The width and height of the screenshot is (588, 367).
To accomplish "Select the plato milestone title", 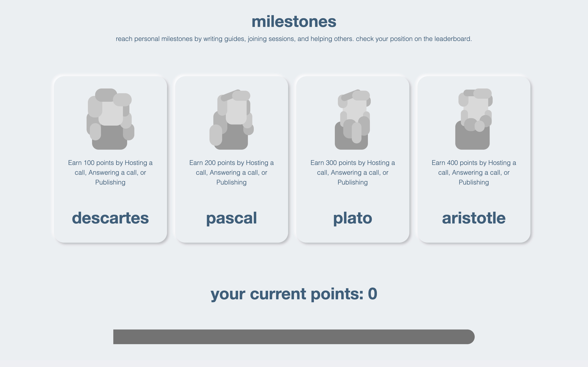I will pos(353,218).
